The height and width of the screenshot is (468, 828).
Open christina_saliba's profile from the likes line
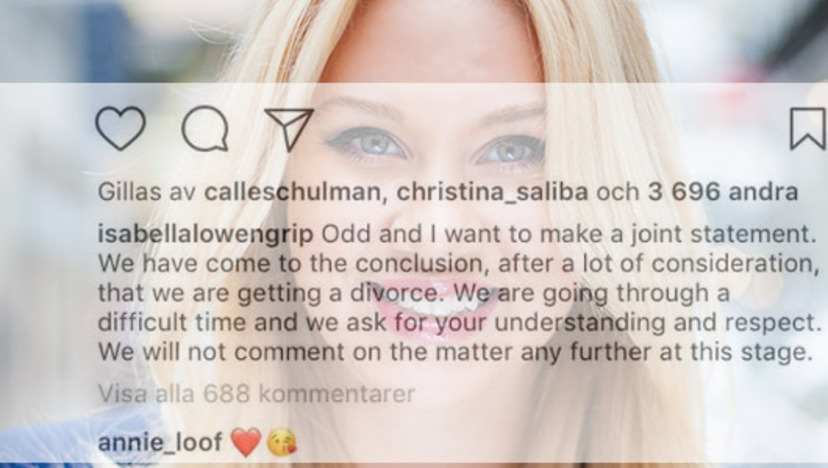coord(492,192)
